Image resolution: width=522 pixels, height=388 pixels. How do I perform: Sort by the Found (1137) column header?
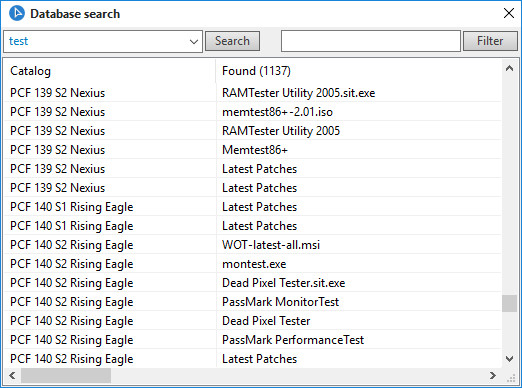coord(359,71)
